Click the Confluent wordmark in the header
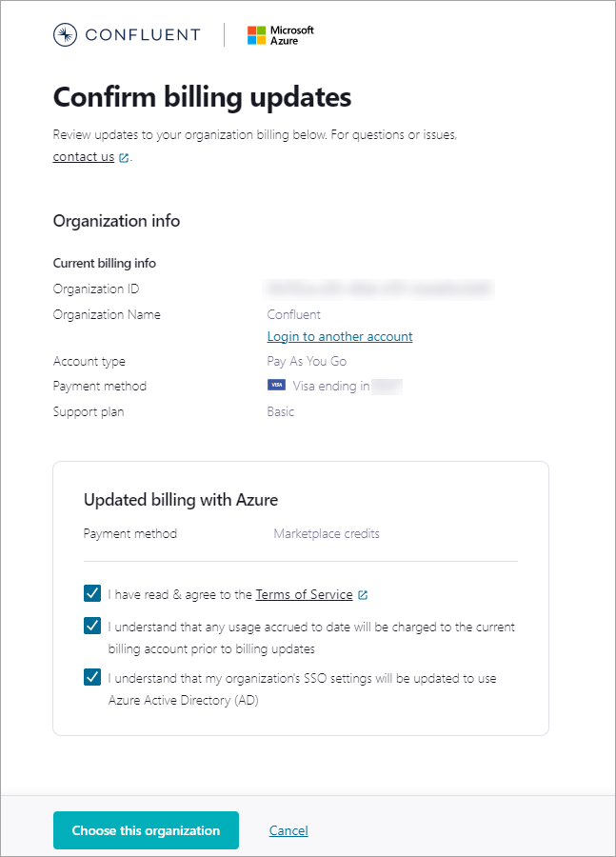The image size is (616, 857). [143, 34]
